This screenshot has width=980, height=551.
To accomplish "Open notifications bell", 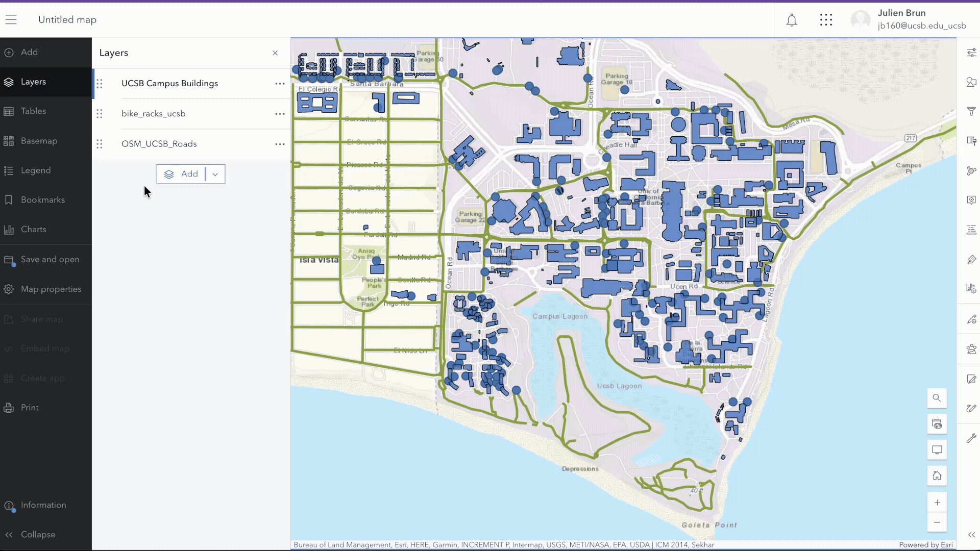I will pos(791,20).
